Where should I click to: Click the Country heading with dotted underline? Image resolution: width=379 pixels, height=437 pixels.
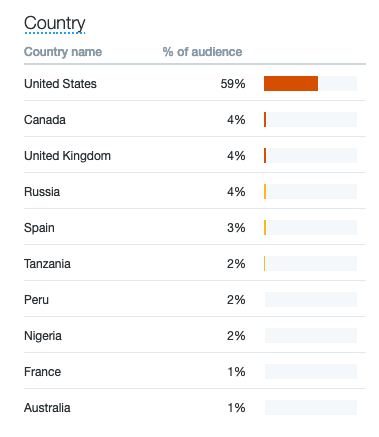(55, 23)
